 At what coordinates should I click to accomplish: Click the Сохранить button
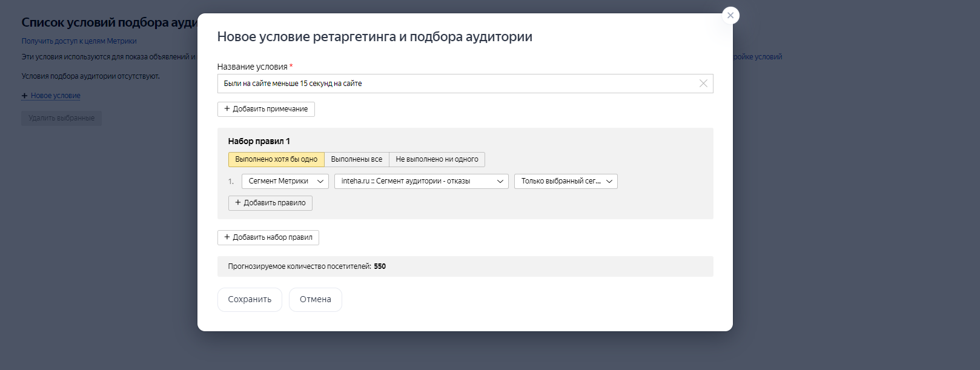coord(250,300)
